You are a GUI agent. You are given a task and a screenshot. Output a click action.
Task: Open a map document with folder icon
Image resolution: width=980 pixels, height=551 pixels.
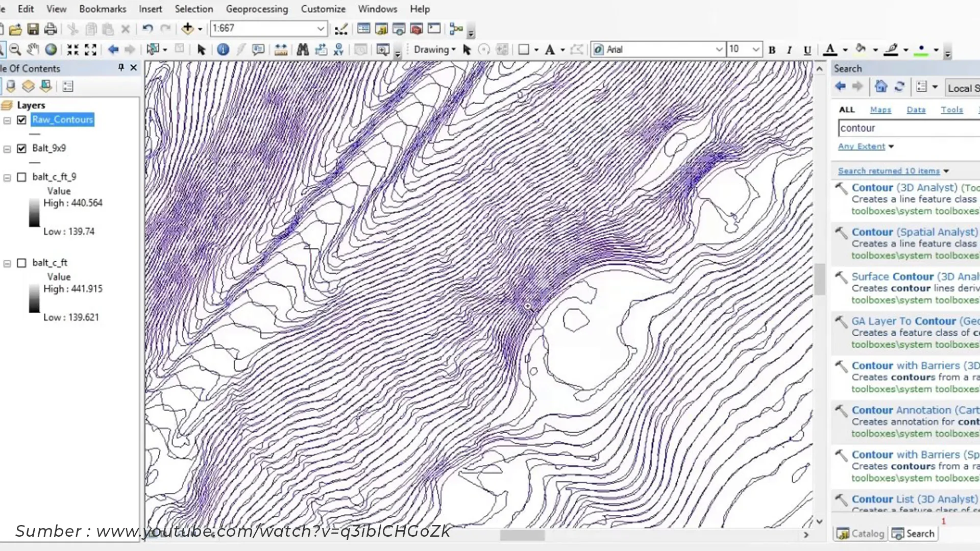pyautogui.click(x=16, y=29)
